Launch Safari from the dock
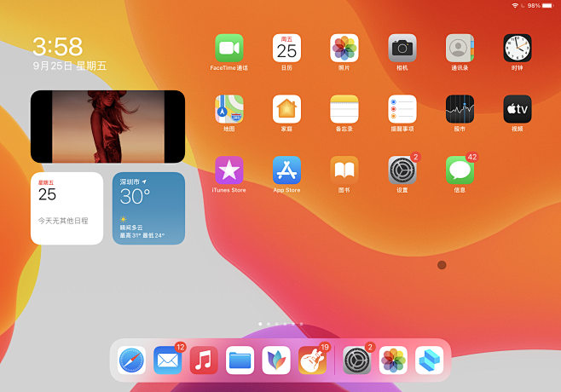The width and height of the screenshot is (561, 392). [x=131, y=360]
